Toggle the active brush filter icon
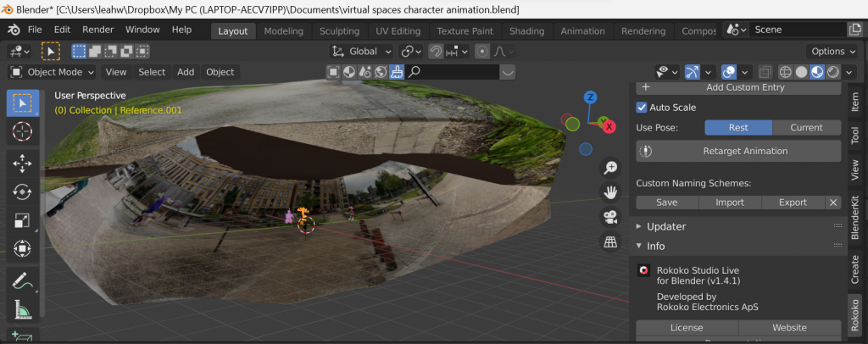This screenshot has width=868, height=344. point(397,72)
